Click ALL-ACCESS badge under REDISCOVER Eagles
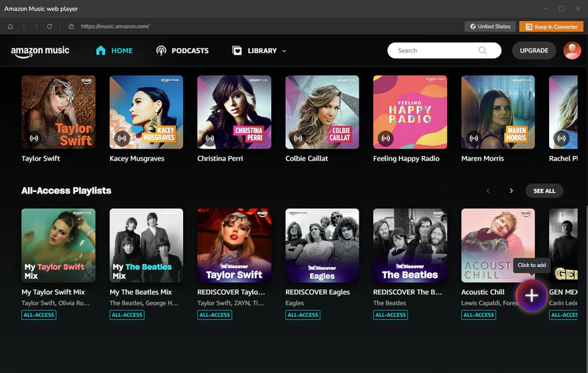Image resolution: width=588 pixels, height=373 pixels. point(303,315)
